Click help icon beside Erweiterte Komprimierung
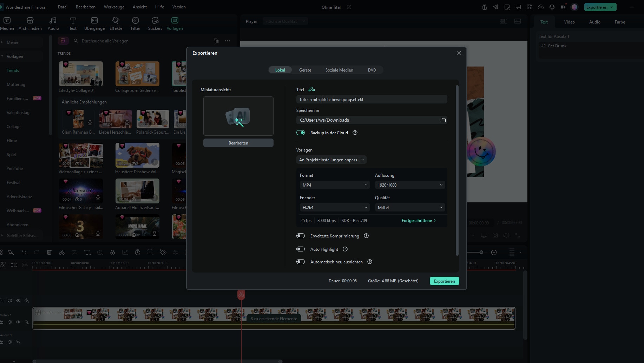644x363 pixels. 366,236
